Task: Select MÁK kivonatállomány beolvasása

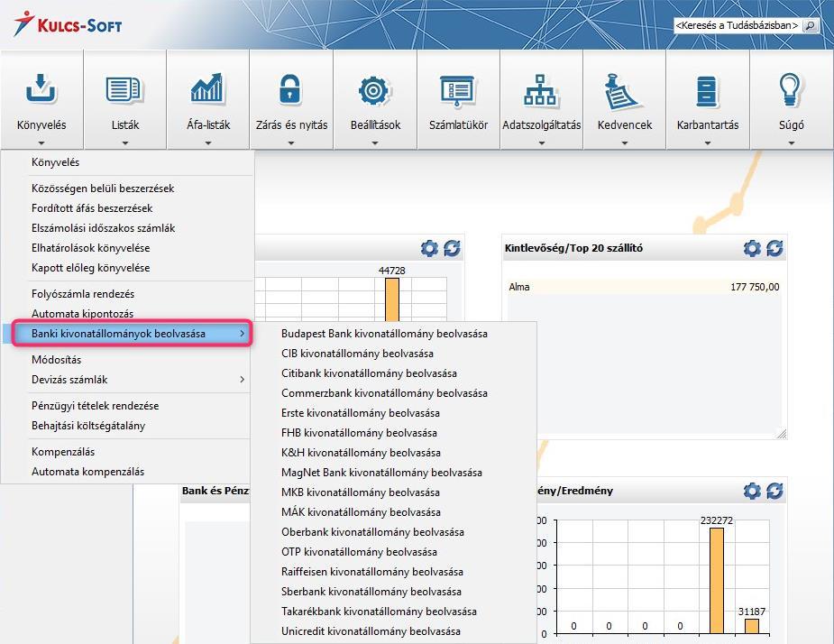Action: point(394,512)
